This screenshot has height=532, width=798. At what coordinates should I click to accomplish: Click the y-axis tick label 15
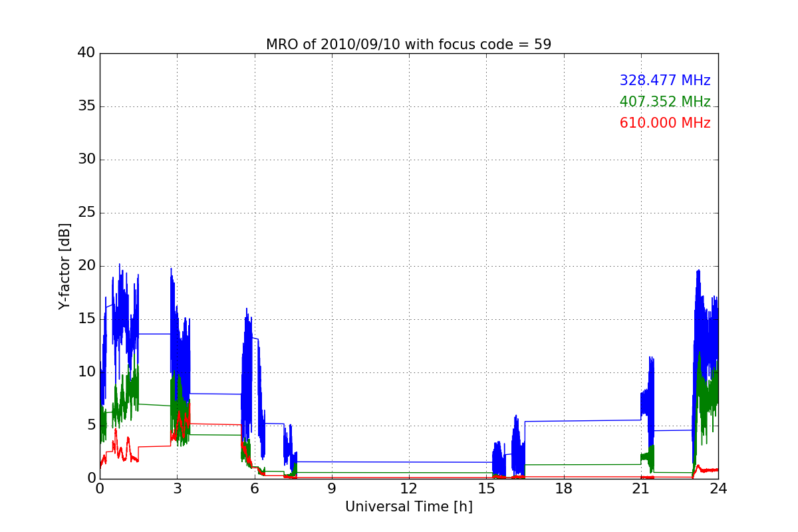[x=86, y=319]
